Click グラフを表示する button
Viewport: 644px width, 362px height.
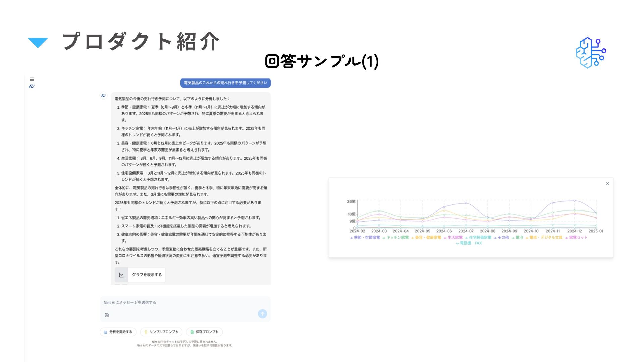point(147,275)
